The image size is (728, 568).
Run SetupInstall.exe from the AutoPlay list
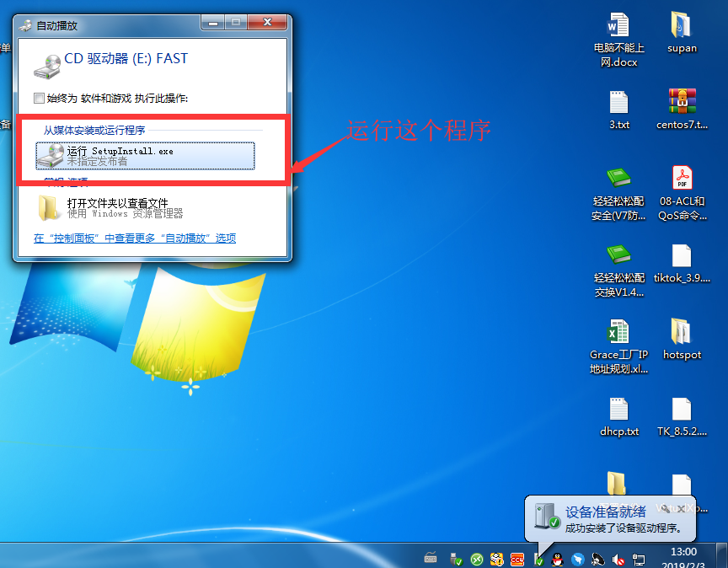pos(145,156)
